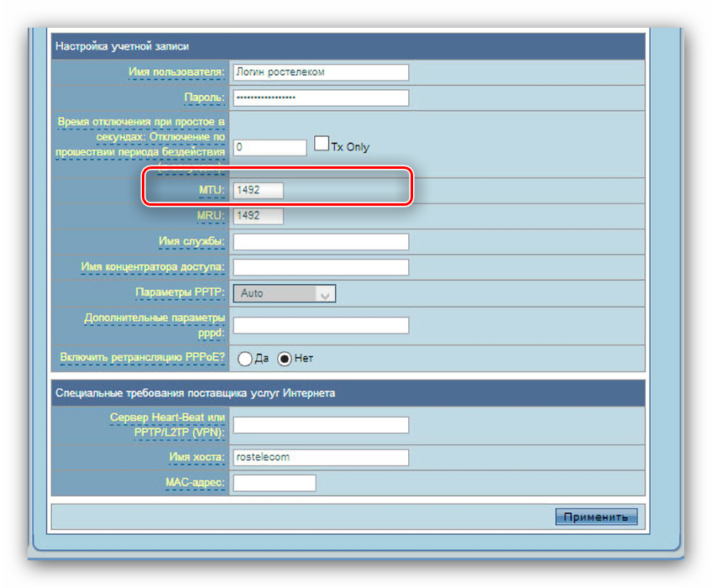
Task: Focus the MAC-адрес input field
Action: click(274, 483)
